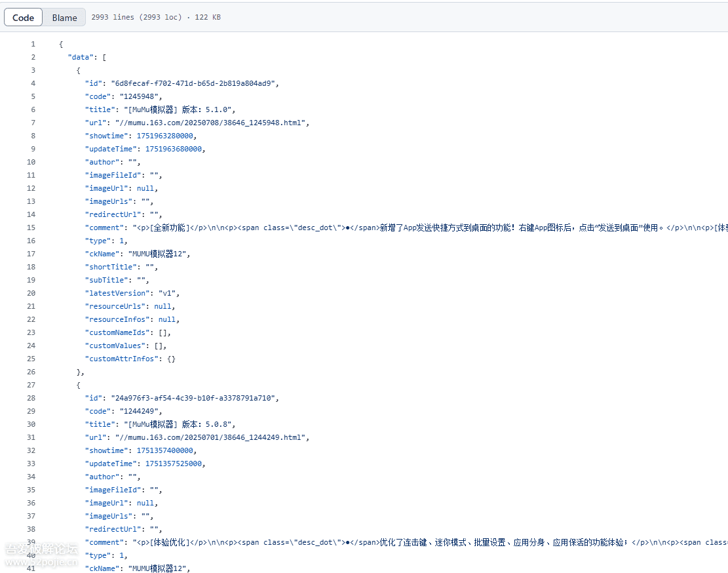This screenshot has height=573, width=728.
Task: Switch to the Blame view tab
Action: (64, 18)
